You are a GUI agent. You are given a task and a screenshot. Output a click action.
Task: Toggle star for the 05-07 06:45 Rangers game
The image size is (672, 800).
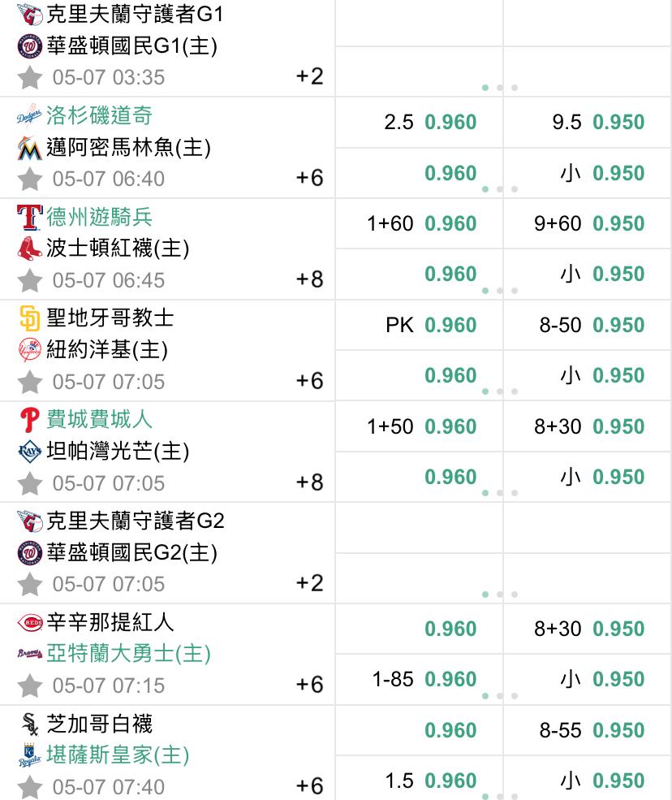point(29,280)
